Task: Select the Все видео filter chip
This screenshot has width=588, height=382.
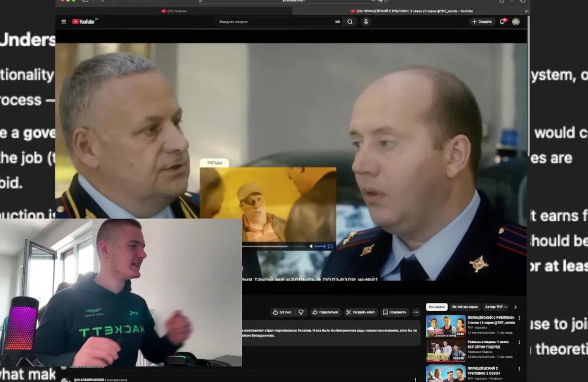Action: [437, 307]
